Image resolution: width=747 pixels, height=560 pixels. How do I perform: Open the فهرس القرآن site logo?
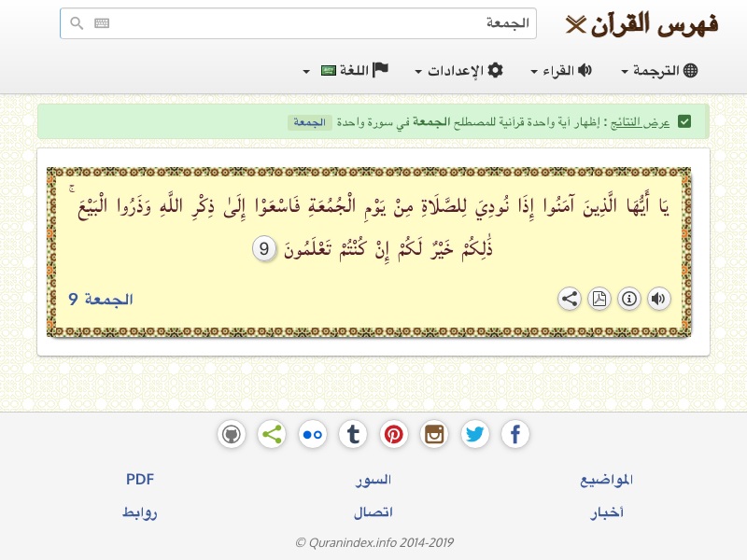coord(641,24)
